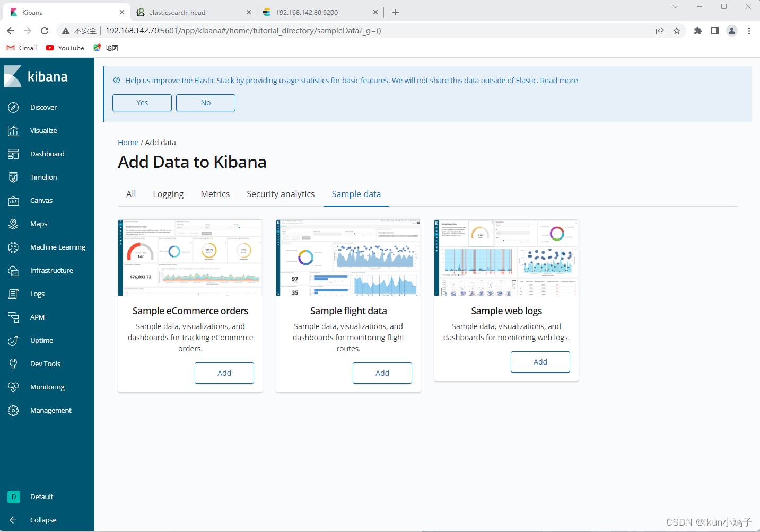Click Yes to share usage statistics
760x532 pixels.
[x=142, y=103]
